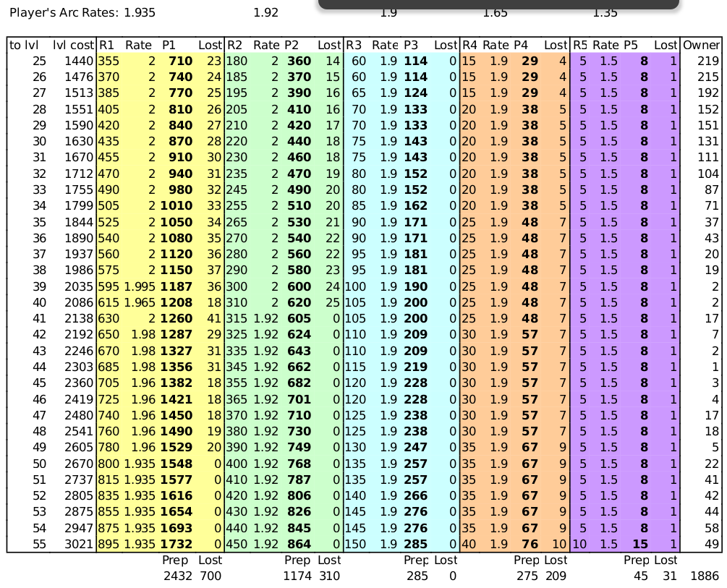
Task: Select the 'lvl cost' column header
Action: tap(73, 45)
